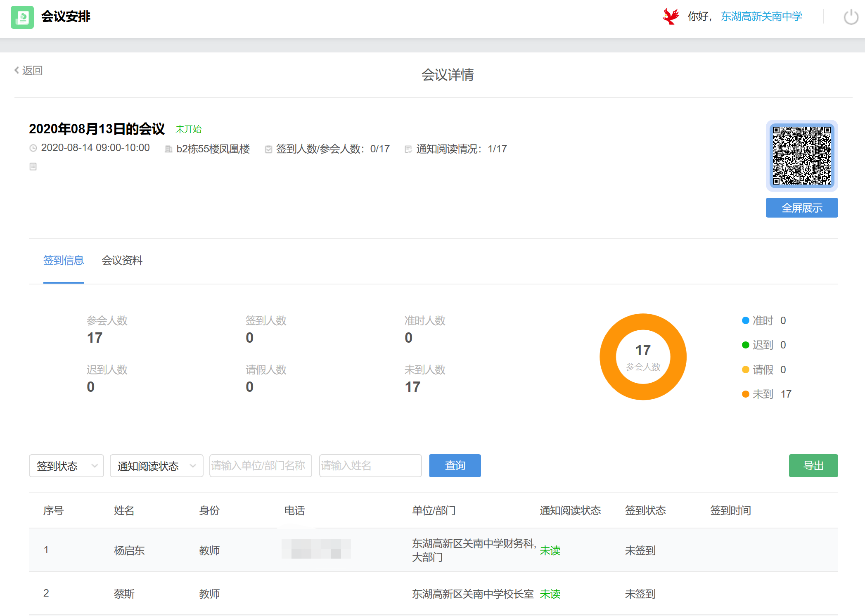Screen dimensions: 865x616
Task: Click the check-in count icon before 签到人数/参会人数
Action: (x=268, y=149)
